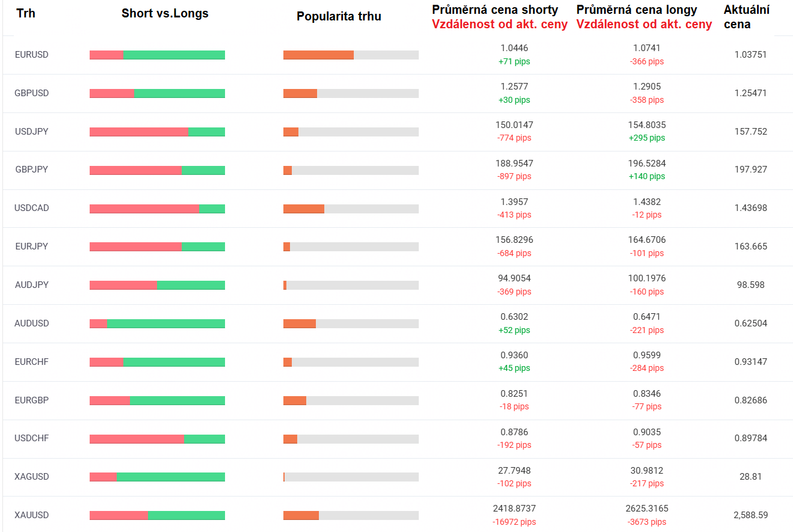Click the USDCAD short vs. longs bar
Viewport: 793px width, 532px height.
(x=157, y=209)
